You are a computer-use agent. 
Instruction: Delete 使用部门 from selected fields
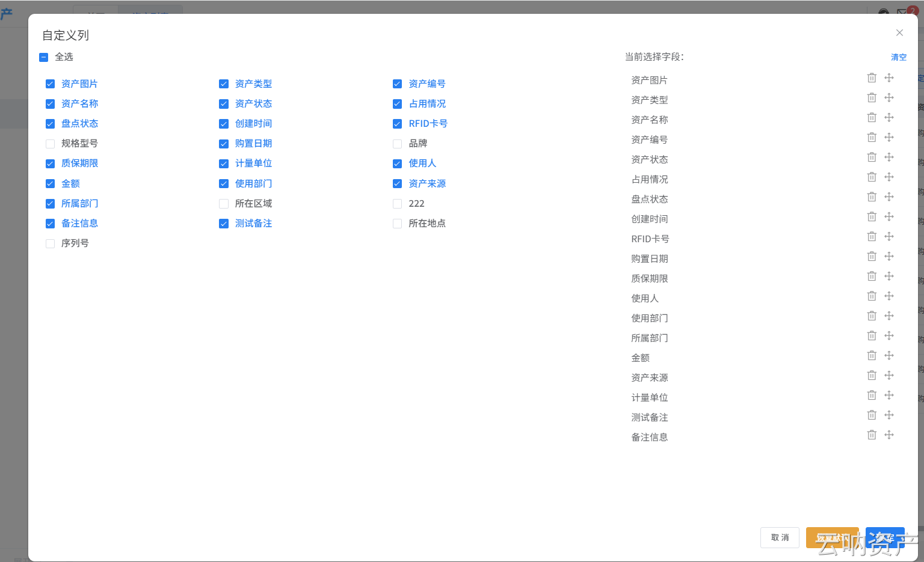(872, 316)
